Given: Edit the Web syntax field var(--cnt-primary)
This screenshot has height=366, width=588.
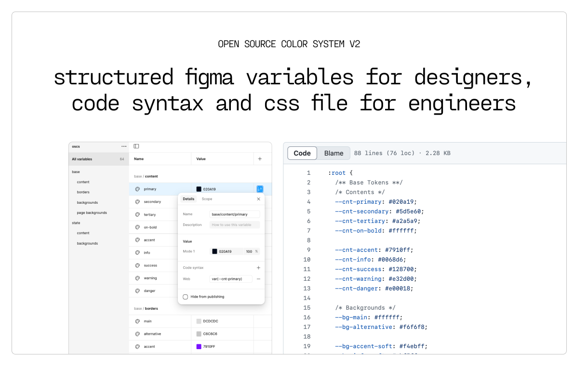Looking at the screenshot, I should (231, 279).
